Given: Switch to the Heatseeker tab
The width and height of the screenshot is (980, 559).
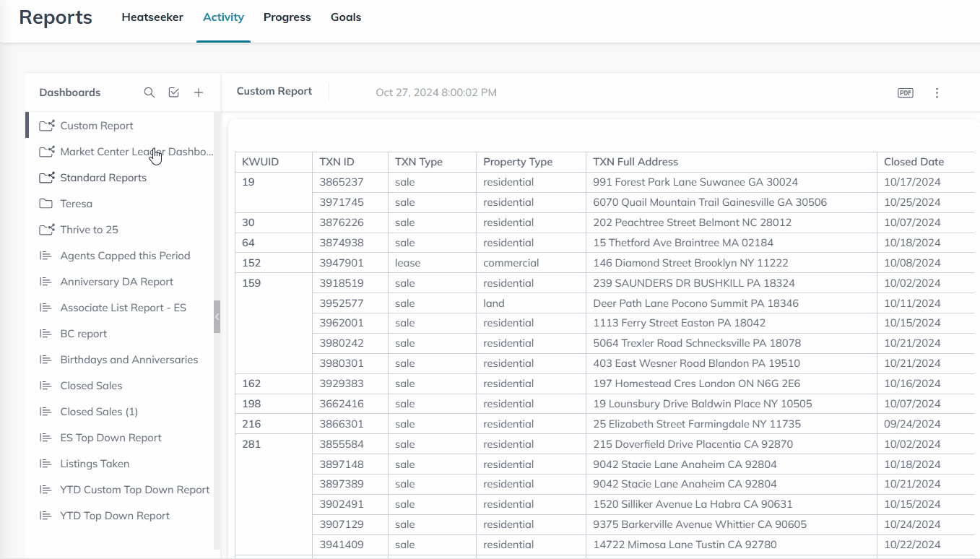Looking at the screenshot, I should 152,17.
